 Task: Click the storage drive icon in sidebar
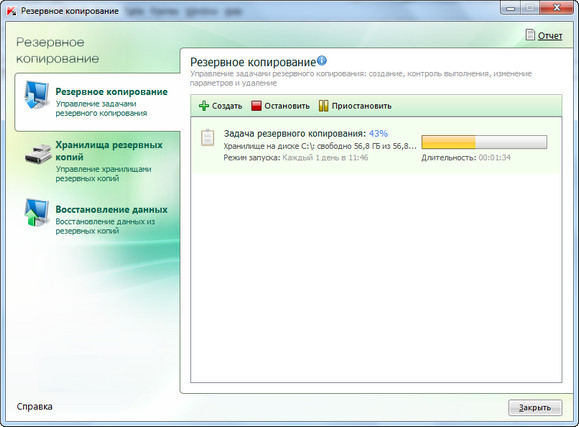click(38, 154)
